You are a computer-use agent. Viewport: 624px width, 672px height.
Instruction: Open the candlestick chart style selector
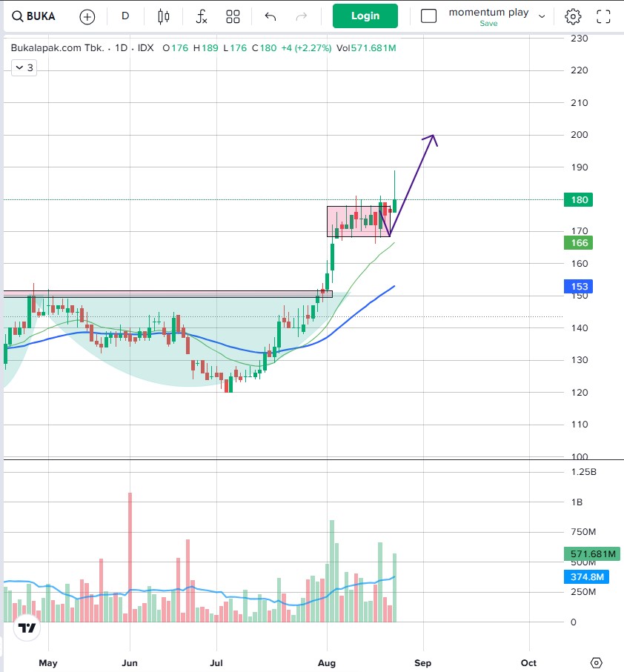click(x=163, y=17)
